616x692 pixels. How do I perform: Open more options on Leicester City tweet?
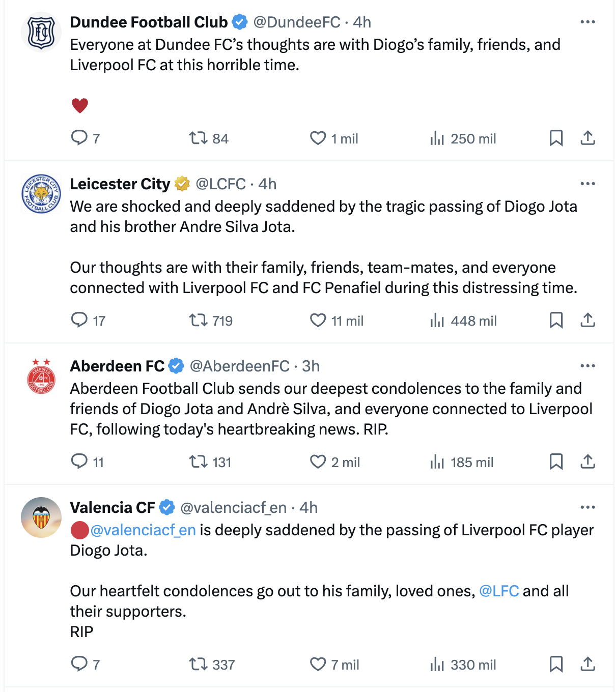(587, 184)
